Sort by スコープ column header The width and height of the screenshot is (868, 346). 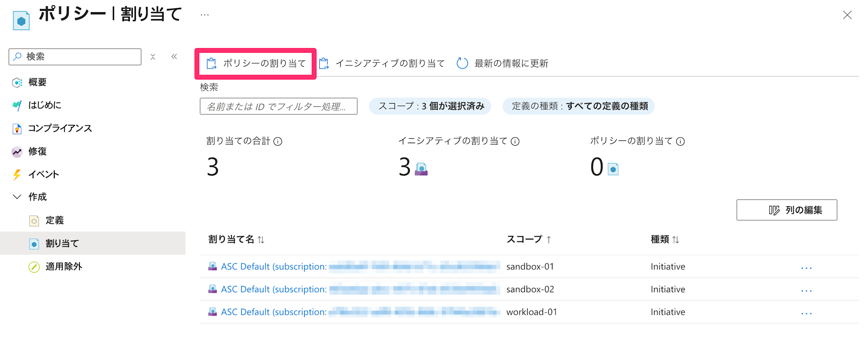(x=529, y=239)
